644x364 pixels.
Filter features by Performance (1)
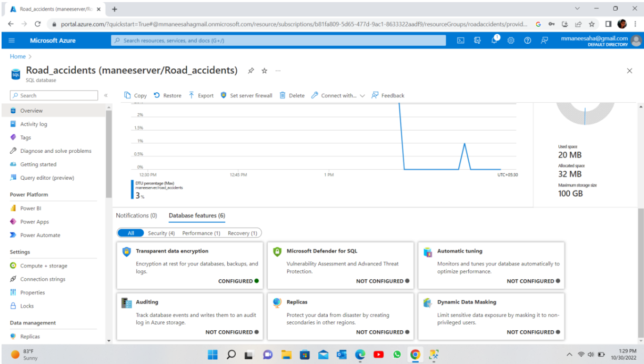point(201,233)
